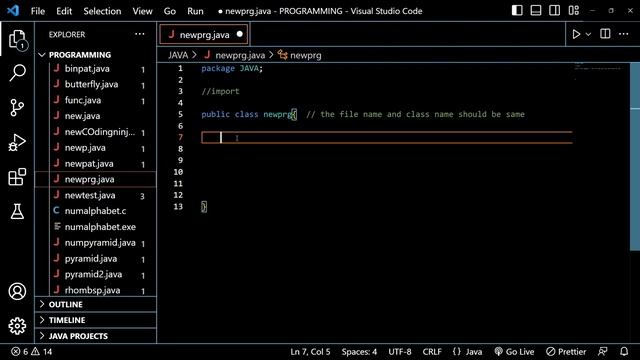Select newprg.java in explorer
Image resolution: width=640 pixels, height=360 pixels.
96,180
